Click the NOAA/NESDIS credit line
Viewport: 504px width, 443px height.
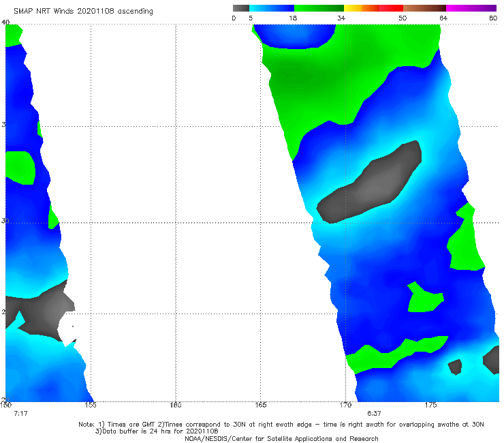tap(281, 439)
